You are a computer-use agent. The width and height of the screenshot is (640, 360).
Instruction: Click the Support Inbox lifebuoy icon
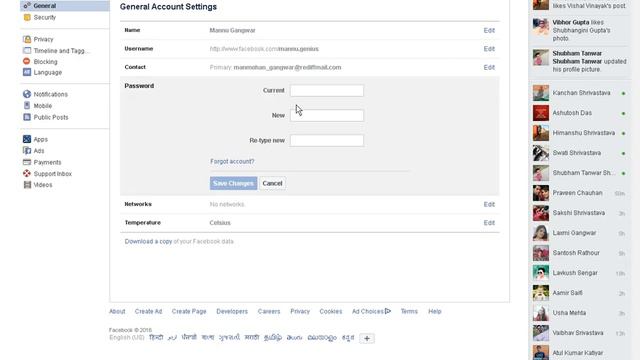pyautogui.click(x=27, y=173)
